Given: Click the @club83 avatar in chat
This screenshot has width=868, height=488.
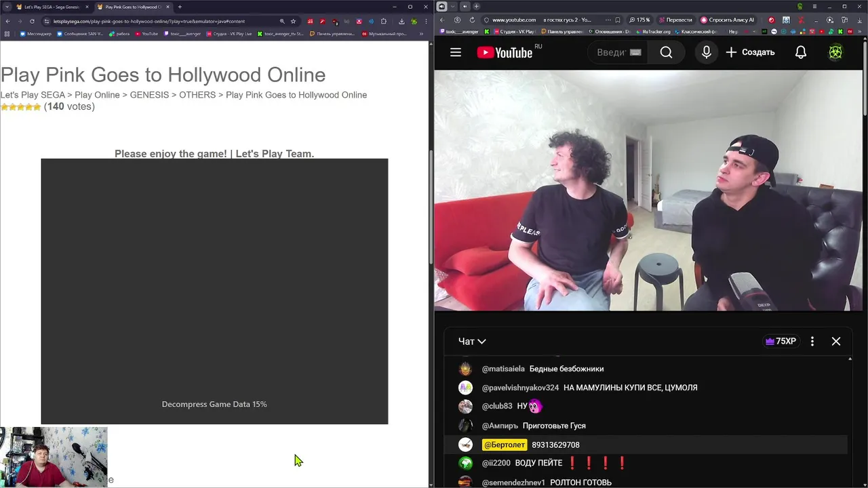Looking at the screenshot, I should [465, 407].
